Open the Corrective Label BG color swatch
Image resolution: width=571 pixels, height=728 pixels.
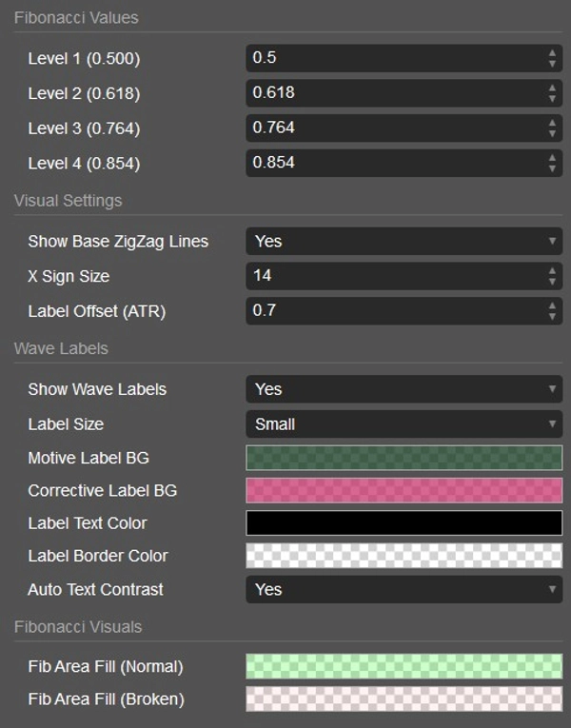coord(404,491)
